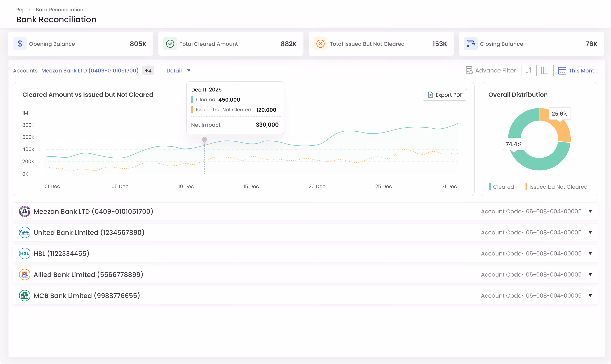
Task: Click the Net Impact 330,000 value
Action: point(267,125)
